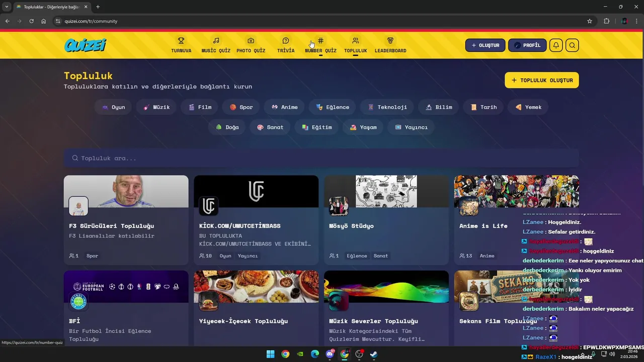Open browser extensions puzzle icon

pyautogui.click(x=606, y=21)
